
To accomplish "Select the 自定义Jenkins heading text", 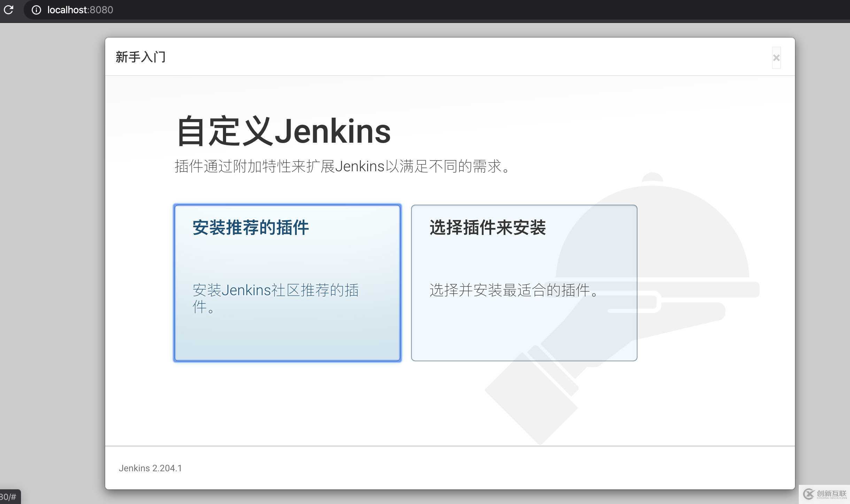I will (284, 131).
